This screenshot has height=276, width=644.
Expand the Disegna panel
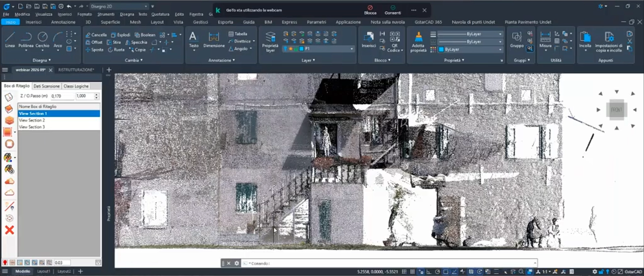(42, 60)
